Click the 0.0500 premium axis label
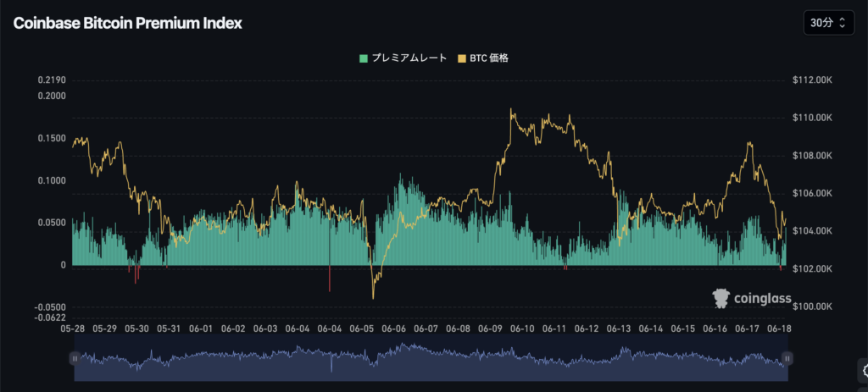Screen dimensions: 868x392 52,223
